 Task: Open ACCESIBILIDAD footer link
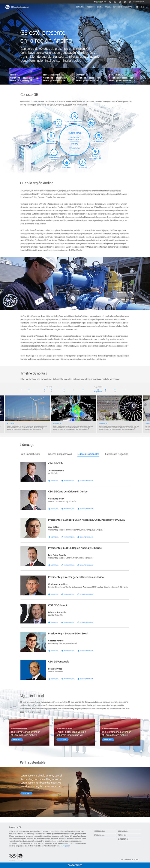point(100,831)
